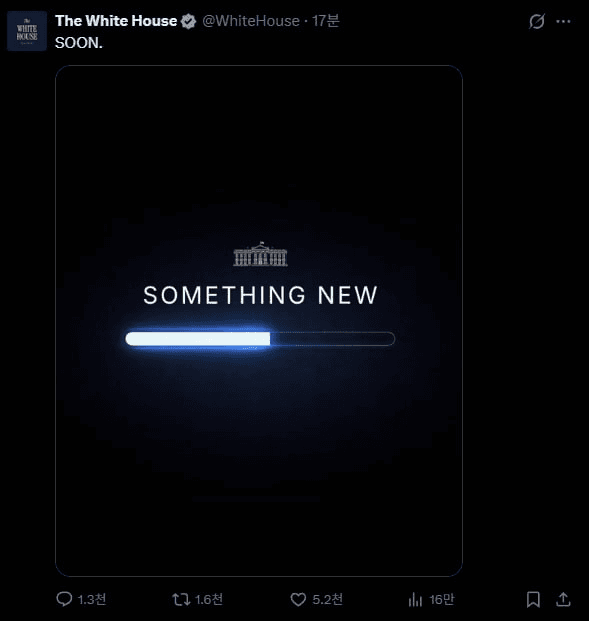Bookmark this tweet

pyautogui.click(x=533, y=599)
